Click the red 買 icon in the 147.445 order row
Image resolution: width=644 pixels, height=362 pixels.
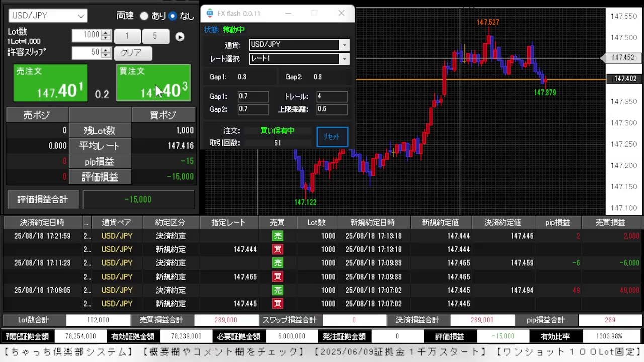(278, 304)
